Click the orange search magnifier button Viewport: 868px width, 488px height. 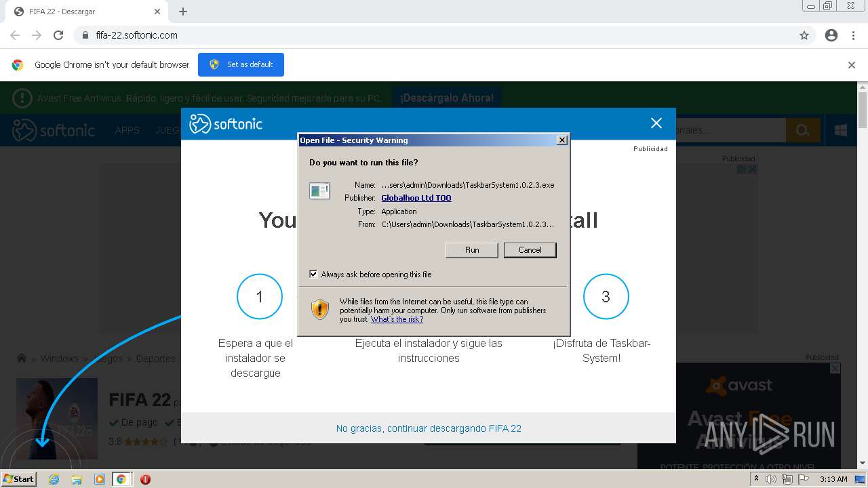[803, 130]
